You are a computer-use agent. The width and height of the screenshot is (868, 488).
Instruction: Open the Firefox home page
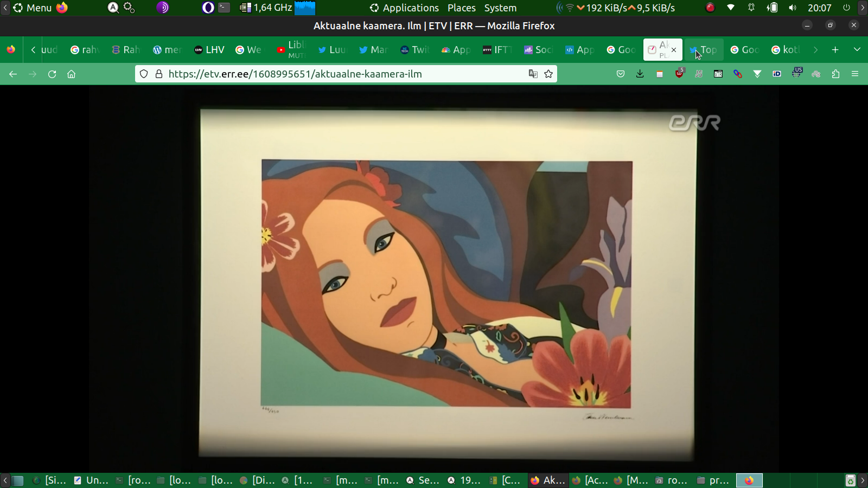point(71,74)
